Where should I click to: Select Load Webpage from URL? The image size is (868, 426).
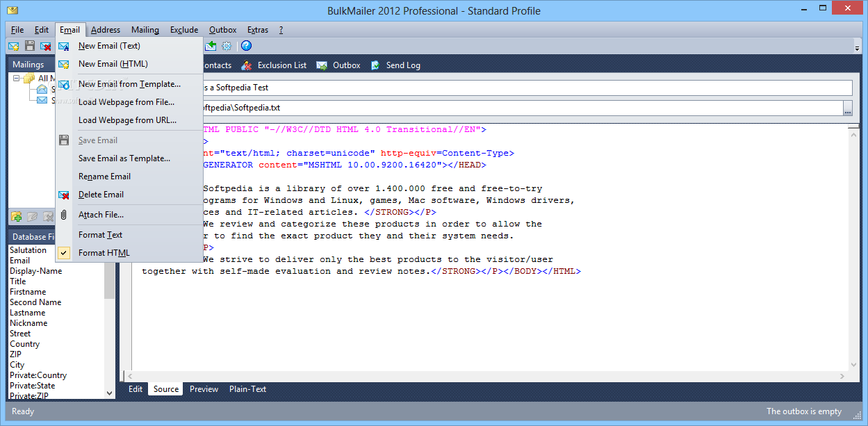(x=129, y=120)
